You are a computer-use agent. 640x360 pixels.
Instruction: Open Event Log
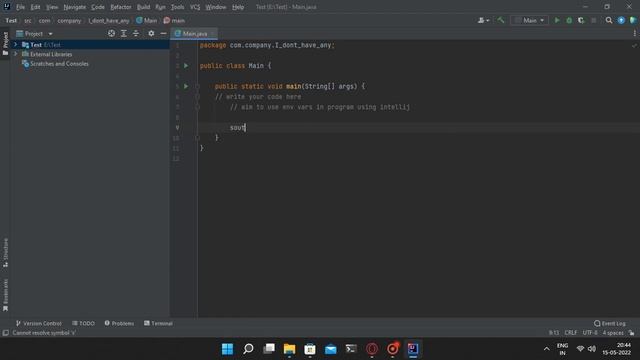pos(610,323)
